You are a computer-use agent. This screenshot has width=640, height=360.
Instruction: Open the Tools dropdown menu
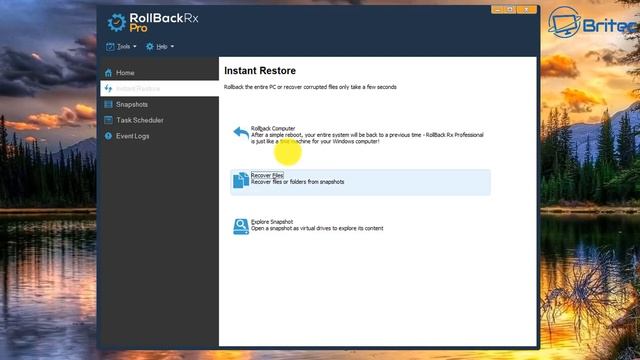click(x=121, y=47)
